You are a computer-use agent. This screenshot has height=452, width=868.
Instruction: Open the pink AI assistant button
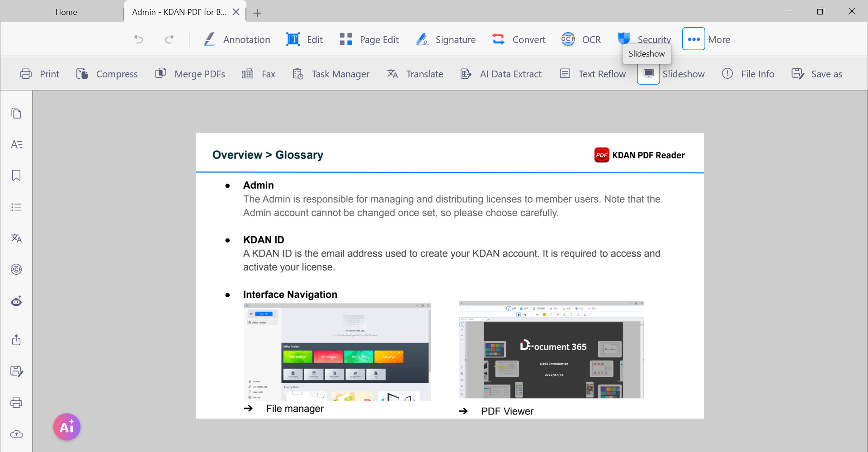(67, 427)
